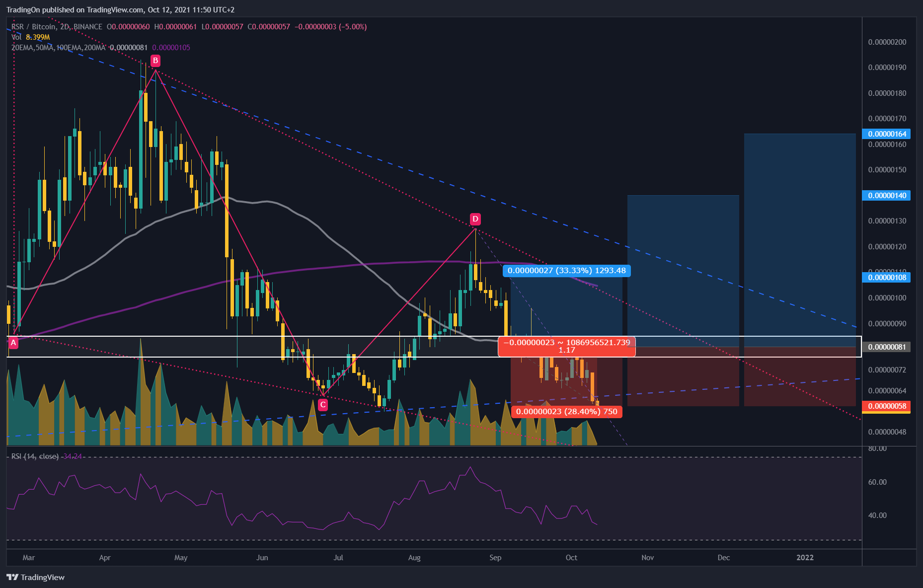Click the 'Oct' label on time axis
The width and height of the screenshot is (923, 588).
point(571,557)
